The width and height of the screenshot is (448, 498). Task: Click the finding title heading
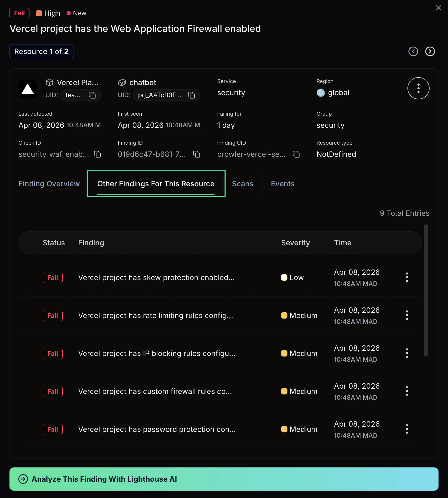(x=135, y=28)
